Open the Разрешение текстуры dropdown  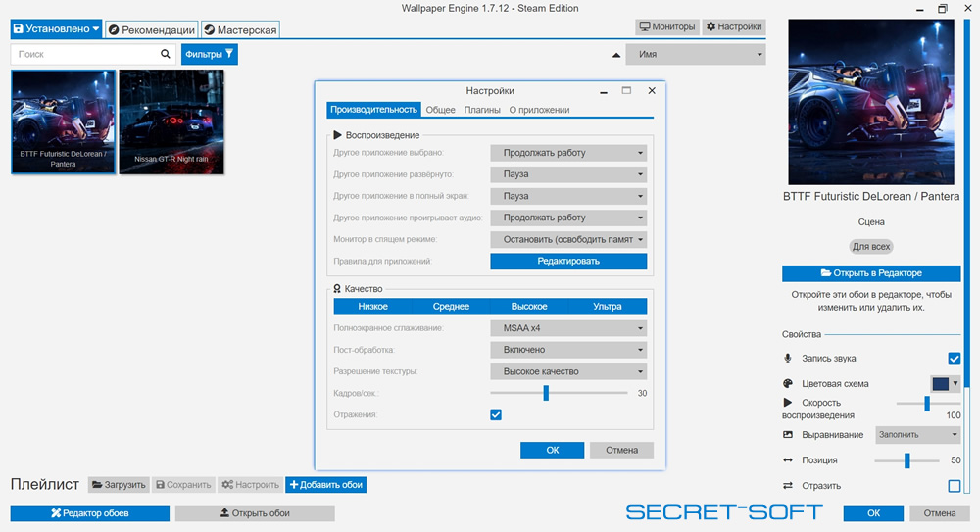tap(568, 371)
